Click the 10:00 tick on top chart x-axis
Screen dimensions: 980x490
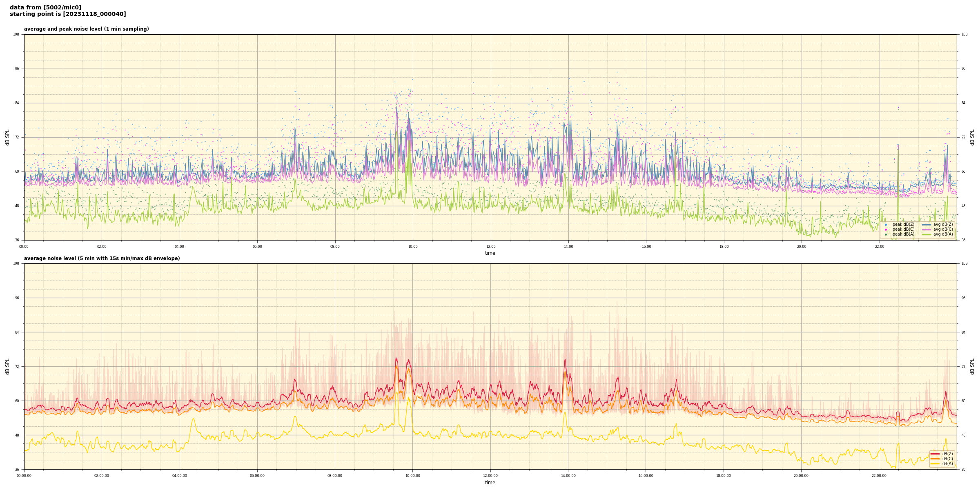click(x=413, y=247)
